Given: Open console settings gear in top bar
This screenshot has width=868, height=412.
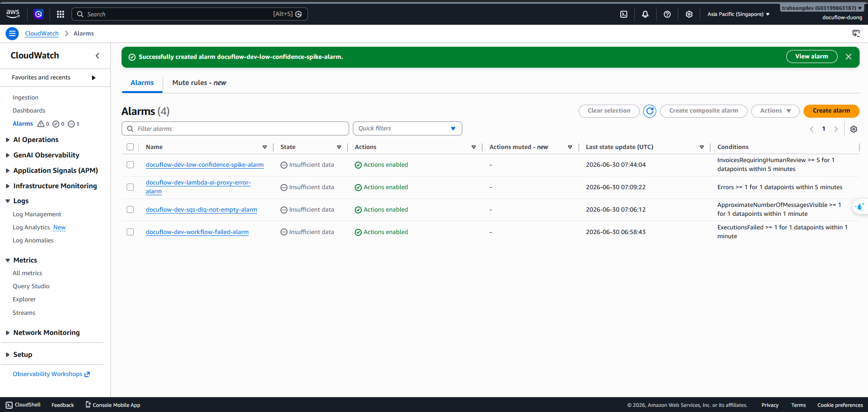Looking at the screenshot, I should 689,14.
